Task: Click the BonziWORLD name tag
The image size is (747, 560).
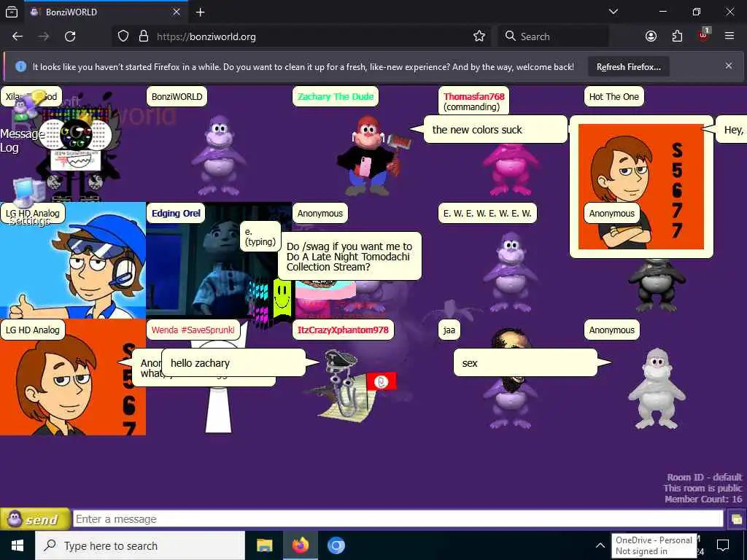Action: pyautogui.click(x=177, y=97)
